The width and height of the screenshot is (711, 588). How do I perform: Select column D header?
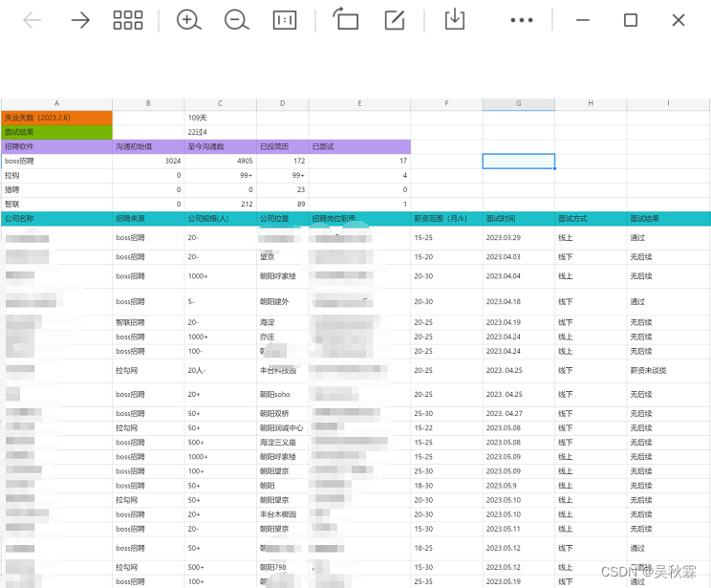tap(283, 104)
